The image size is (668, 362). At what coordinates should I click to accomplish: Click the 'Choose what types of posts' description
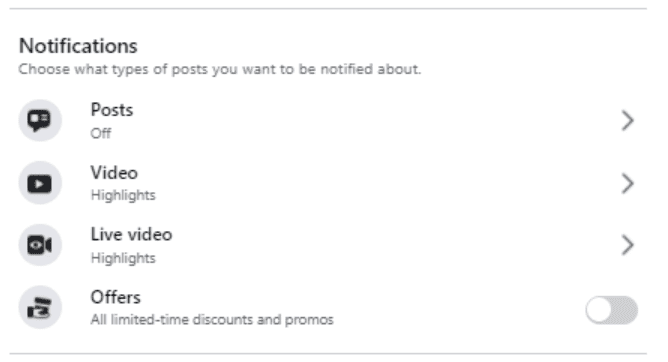coord(220,69)
